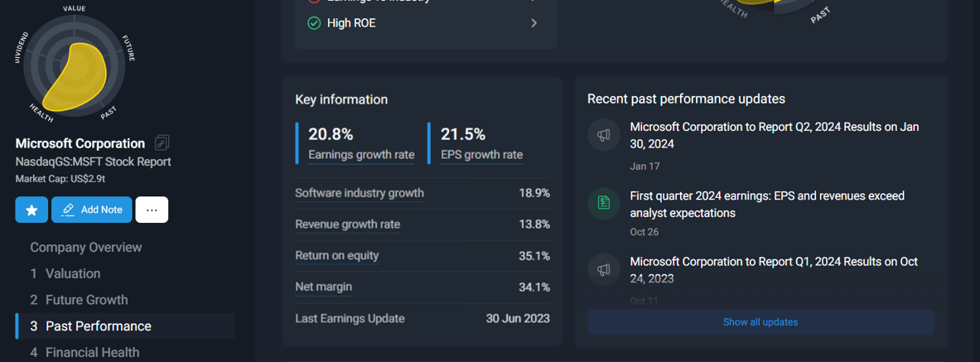Open the Q1, 2024 Results on Oct 24 update

(774, 270)
